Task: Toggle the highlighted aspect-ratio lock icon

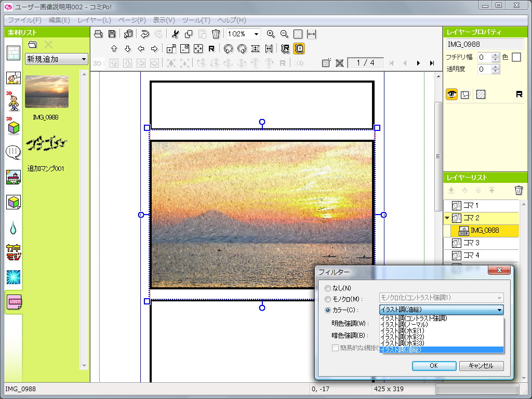Action: coord(299,48)
